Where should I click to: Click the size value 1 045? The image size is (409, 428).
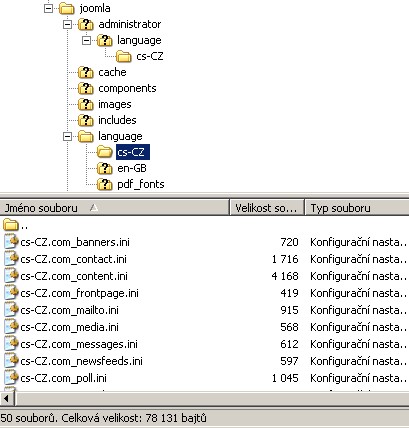285,378
